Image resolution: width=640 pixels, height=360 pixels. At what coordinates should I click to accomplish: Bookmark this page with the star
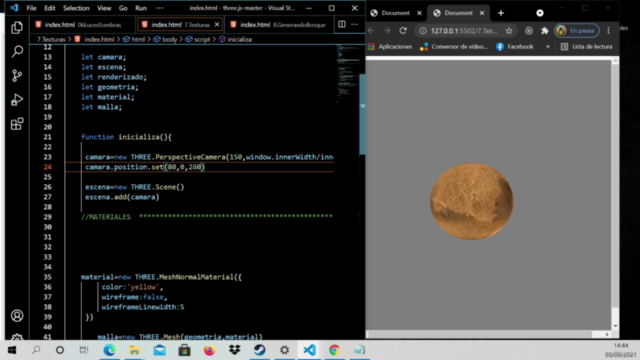(x=509, y=31)
